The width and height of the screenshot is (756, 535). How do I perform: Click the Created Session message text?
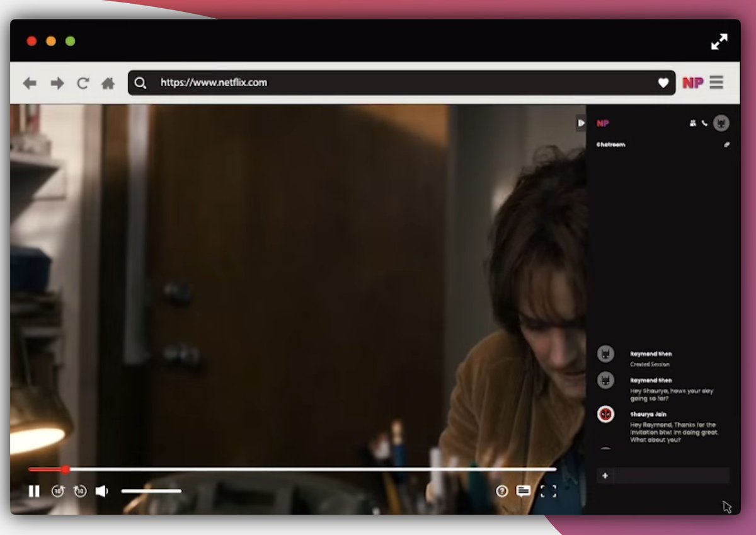pyautogui.click(x=650, y=364)
